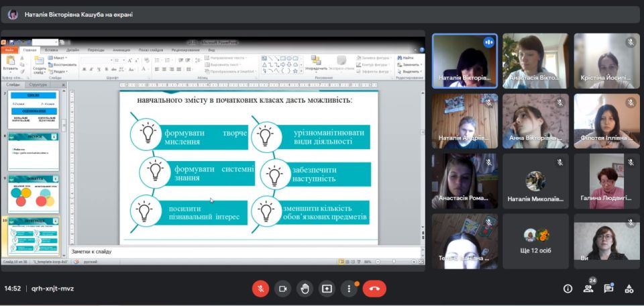This screenshot has width=644, height=306.
Task: Click Найти find button
Action: pyautogui.click(x=405, y=58)
